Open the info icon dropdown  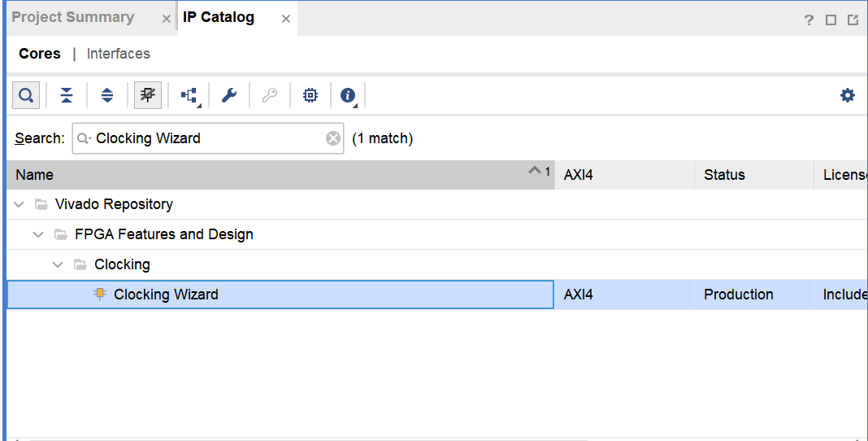point(349,96)
